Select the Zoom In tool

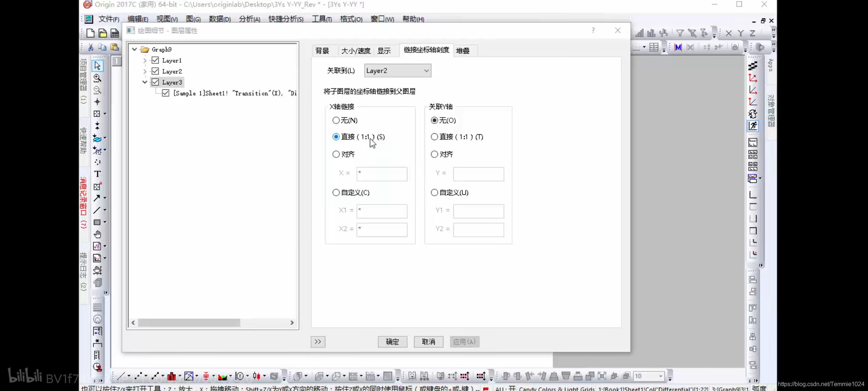tap(97, 78)
